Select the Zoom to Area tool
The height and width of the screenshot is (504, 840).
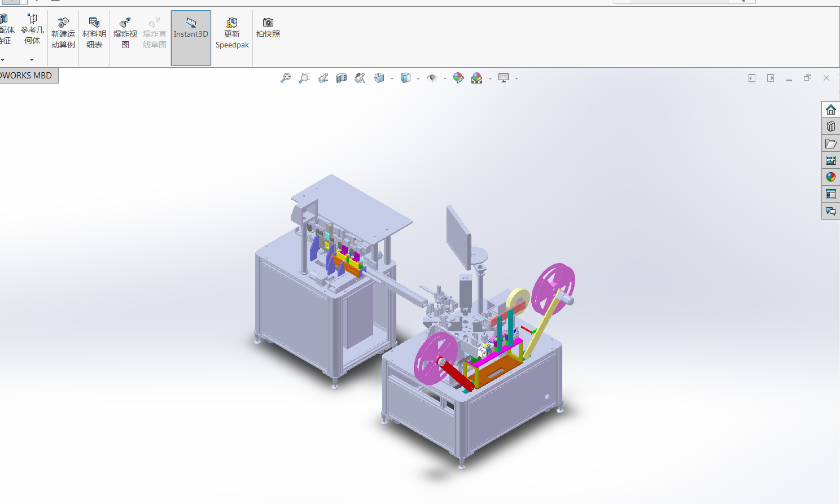(x=304, y=78)
